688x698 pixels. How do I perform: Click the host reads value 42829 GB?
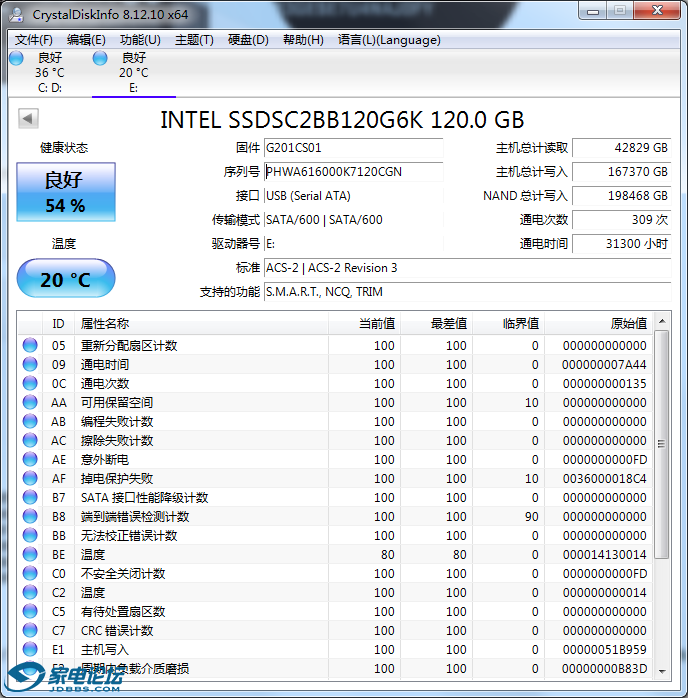point(622,148)
